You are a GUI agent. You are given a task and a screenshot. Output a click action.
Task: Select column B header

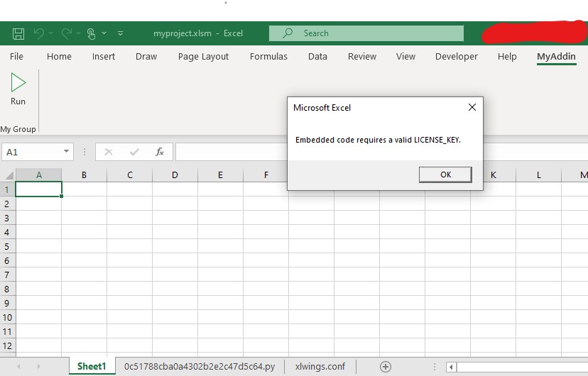pyautogui.click(x=84, y=175)
